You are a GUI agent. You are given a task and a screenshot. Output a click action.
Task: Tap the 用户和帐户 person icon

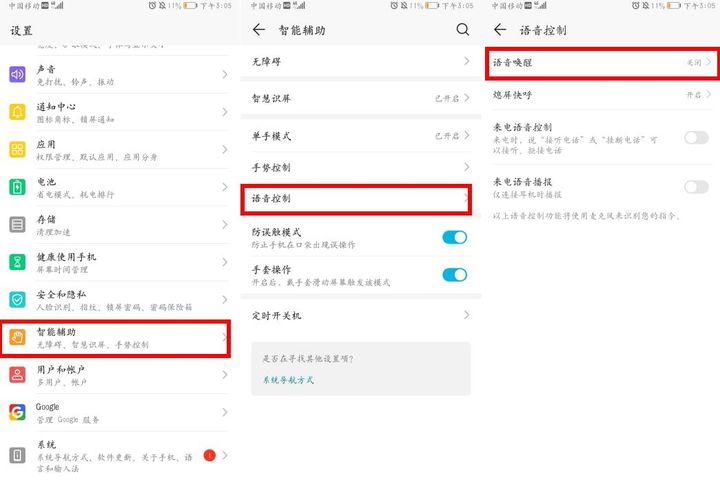(17, 375)
